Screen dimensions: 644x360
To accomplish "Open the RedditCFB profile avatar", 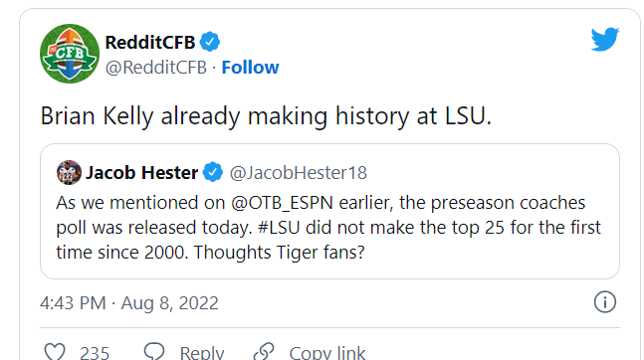I will click(70, 54).
